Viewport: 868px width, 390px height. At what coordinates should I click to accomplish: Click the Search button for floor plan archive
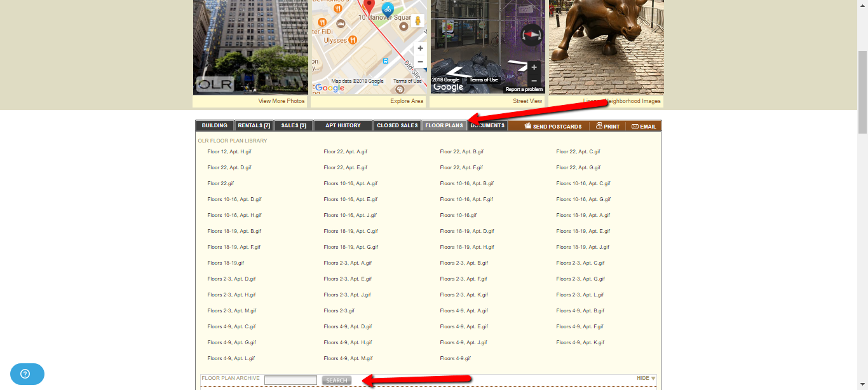(337, 380)
